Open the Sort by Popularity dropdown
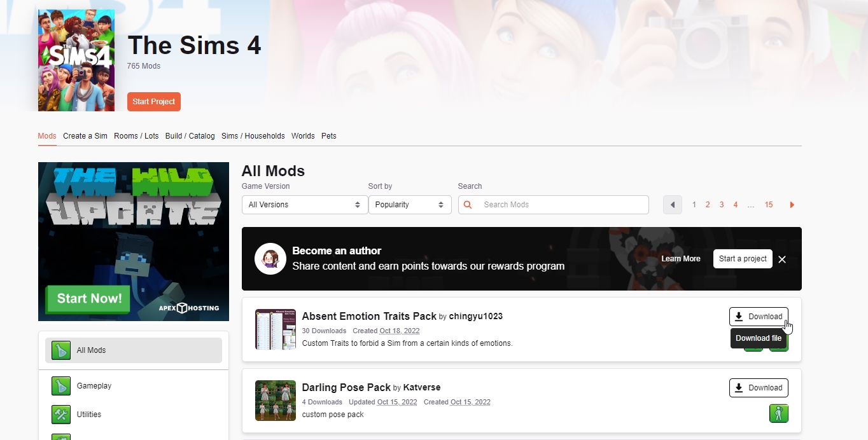Image resolution: width=868 pixels, height=440 pixels. (410, 205)
